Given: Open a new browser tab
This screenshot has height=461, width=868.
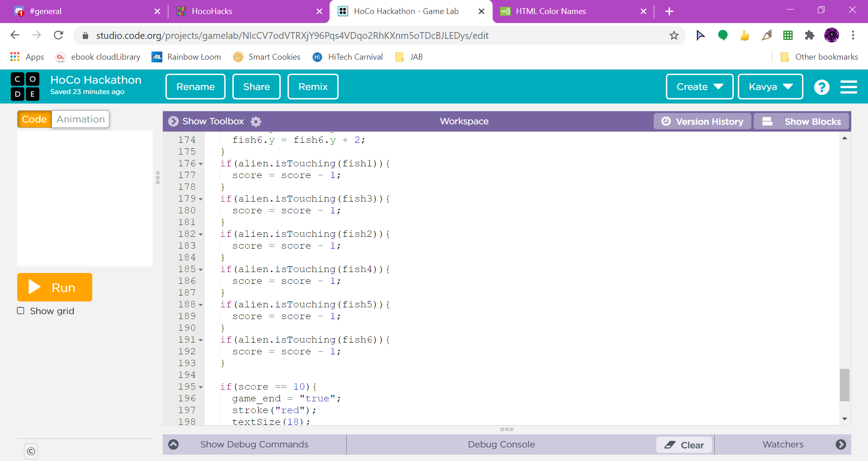Looking at the screenshot, I should 670,11.
